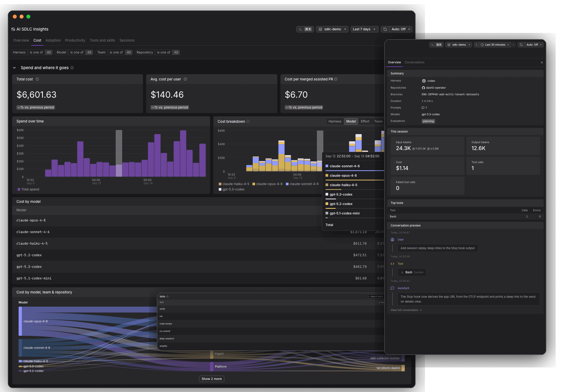Click the input tokens cache read icon
Viewport: 575px width, 392px height.
click(428, 149)
